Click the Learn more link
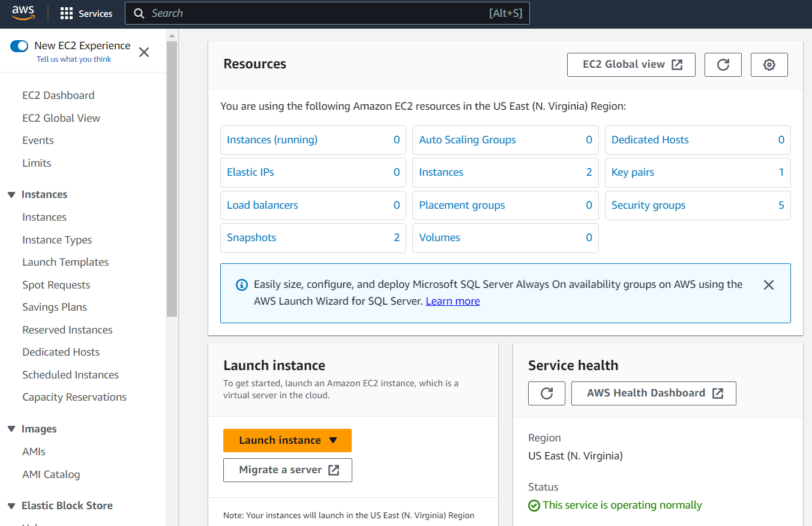812x526 pixels. pyautogui.click(x=453, y=301)
